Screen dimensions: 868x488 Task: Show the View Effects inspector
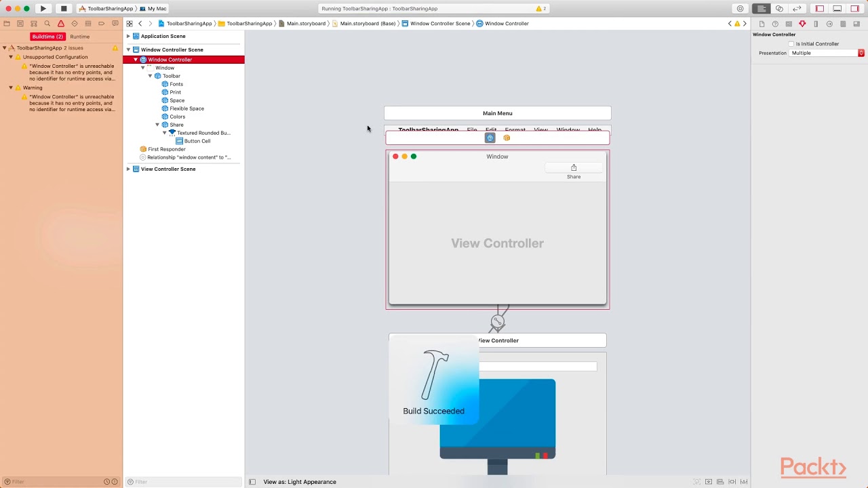tap(856, 24)
